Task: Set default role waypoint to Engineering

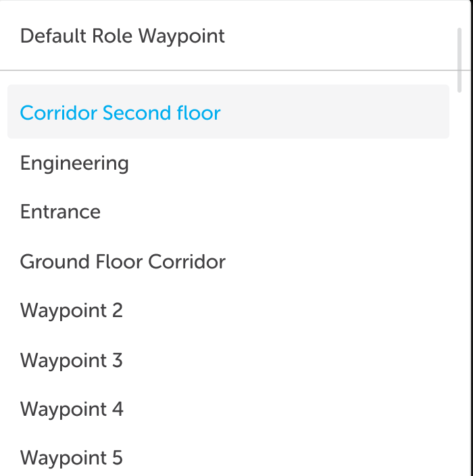Action: [228, 164]
